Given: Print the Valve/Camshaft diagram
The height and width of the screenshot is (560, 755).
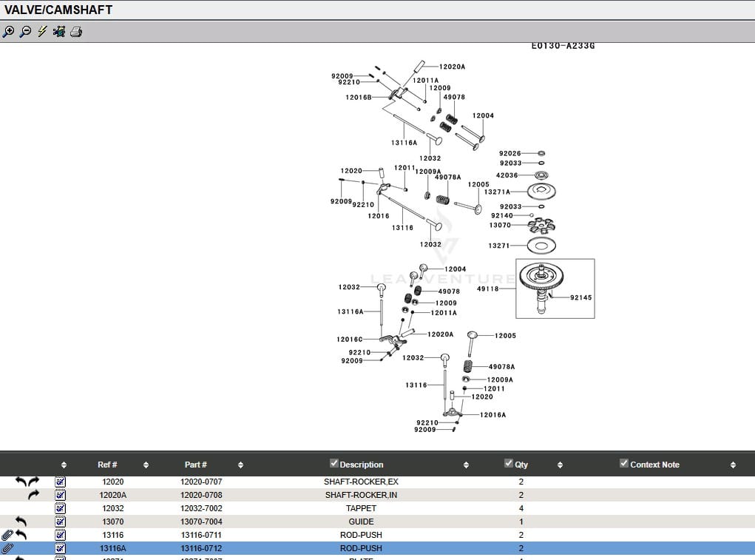Looking at the screenshot, I should coord(76,32).
